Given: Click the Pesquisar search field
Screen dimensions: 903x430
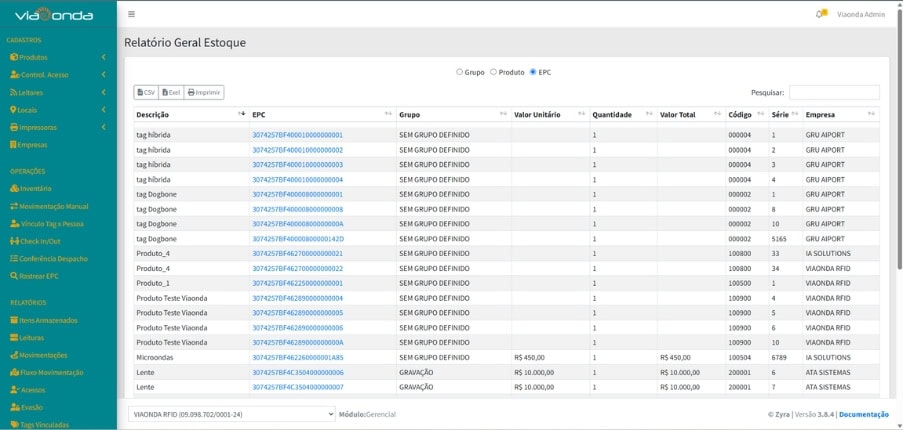Looking at the screenshot, I should pyautogui.click(x=833, y=92).
